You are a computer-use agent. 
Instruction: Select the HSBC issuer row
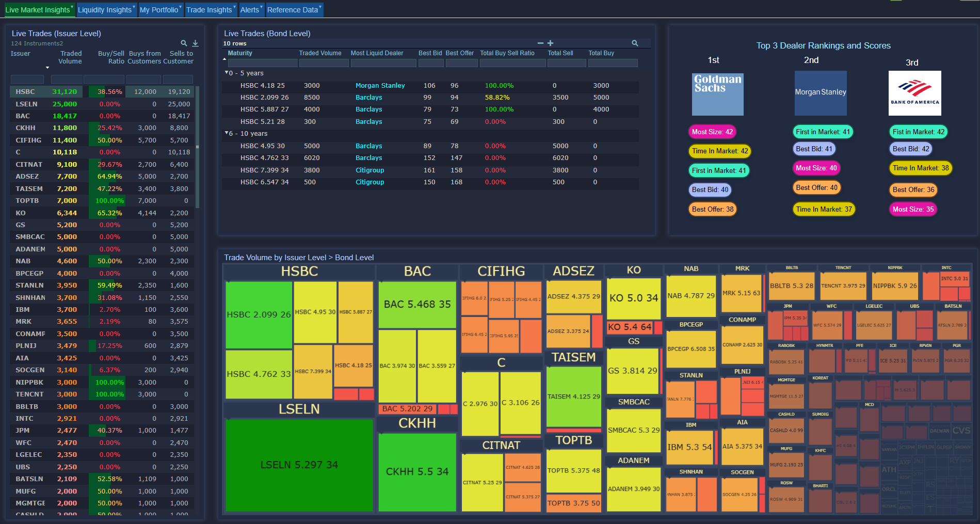[x=102, y=91]
